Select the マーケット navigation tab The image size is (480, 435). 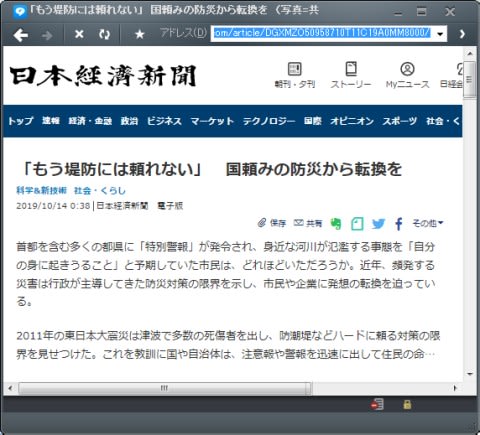coord(212,121)
